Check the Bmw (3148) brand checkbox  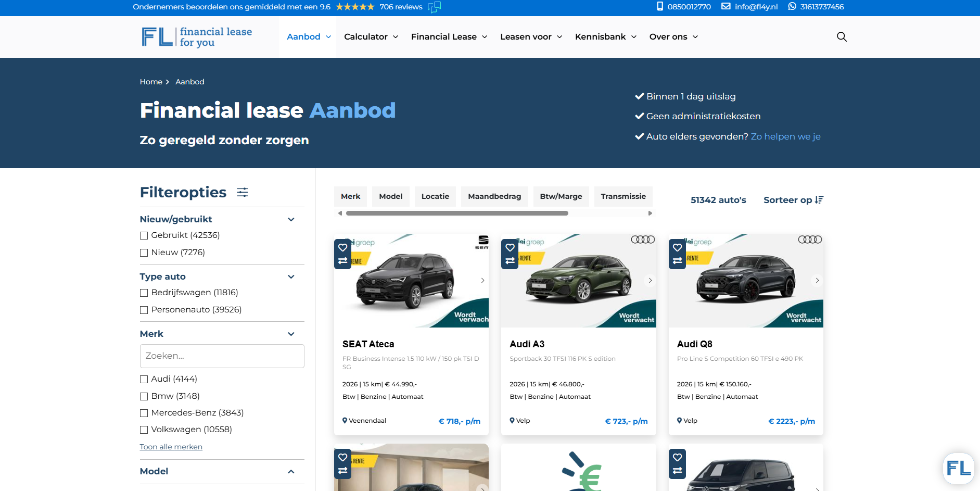click(144, 396)
